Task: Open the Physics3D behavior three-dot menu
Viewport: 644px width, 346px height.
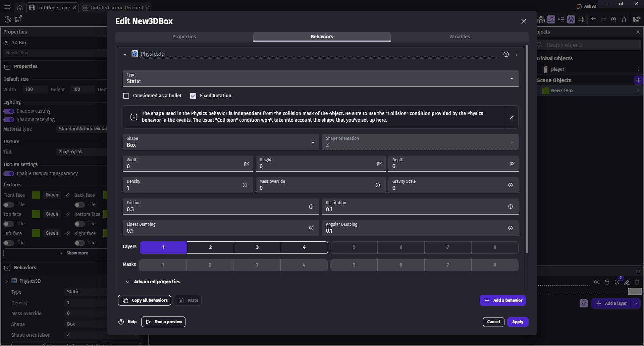Action: click(516, 54)
